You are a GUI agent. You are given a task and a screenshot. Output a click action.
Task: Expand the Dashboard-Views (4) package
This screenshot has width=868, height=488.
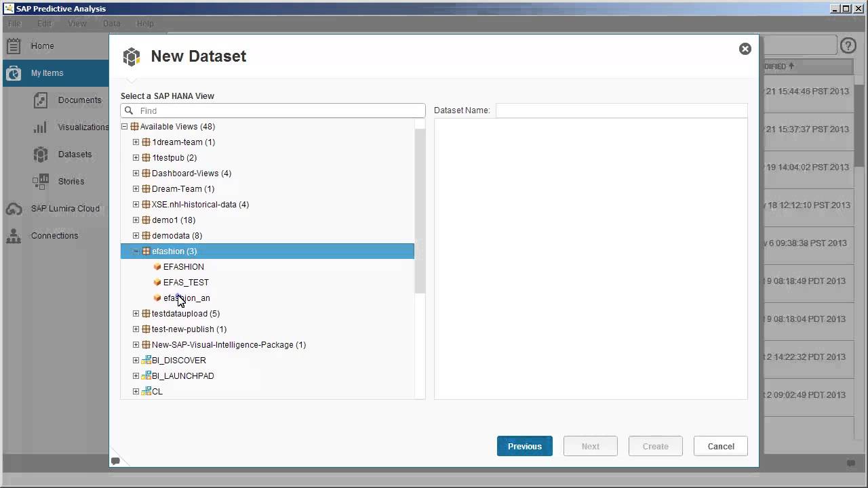click(x=136, y=174)
